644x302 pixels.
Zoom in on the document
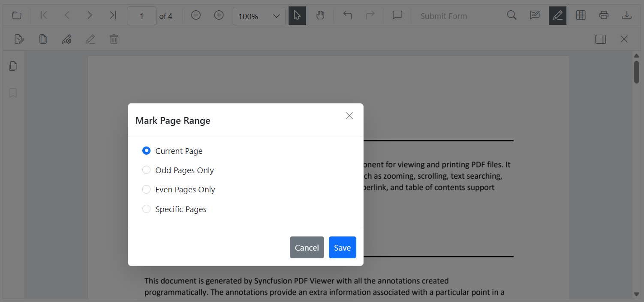point(219,15)
